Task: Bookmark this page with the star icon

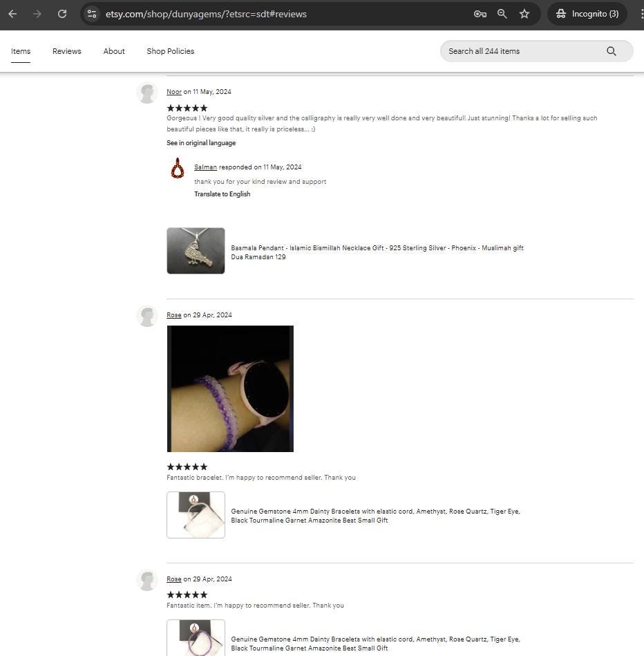Action: 524,14
